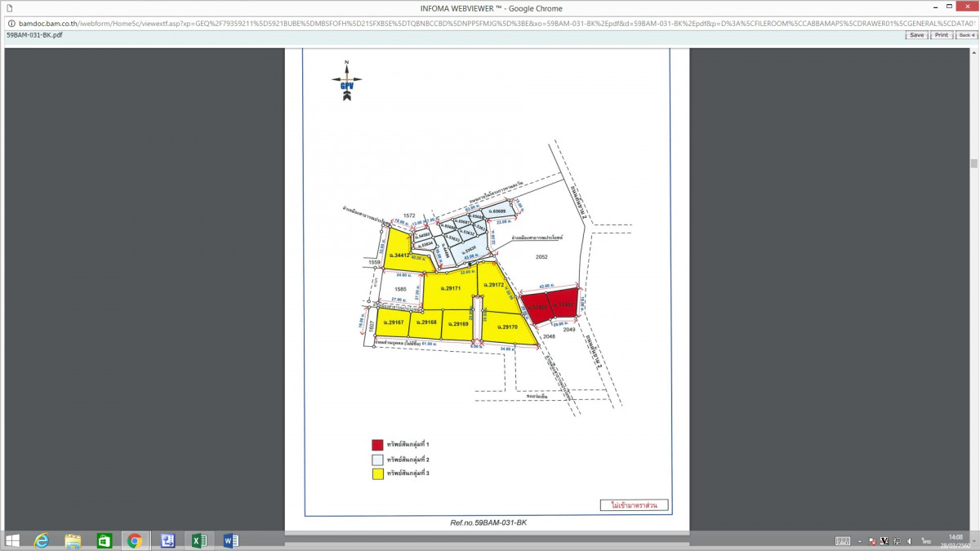980x551 pixels.
Task: Click the plot number 2049 on the map
Action: pos(569,331)
